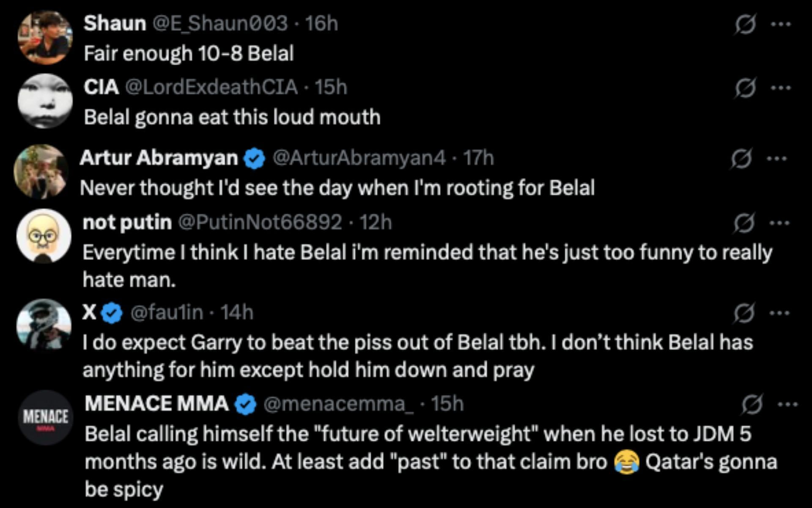Open the more options menu on CIA's tweet
This screenshot has width=812, height=508.
click(780, 88)
